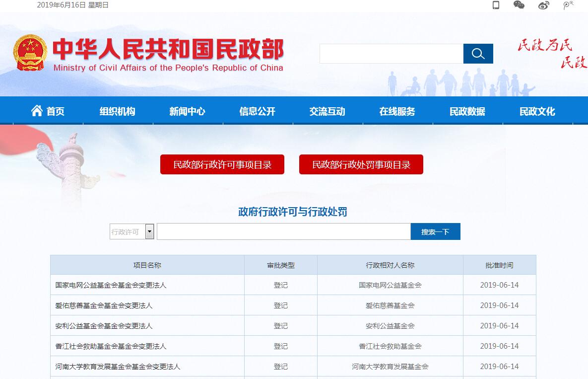
Task: Click 登记 in the 安利公益基金会 row
Action: point(281,326)
